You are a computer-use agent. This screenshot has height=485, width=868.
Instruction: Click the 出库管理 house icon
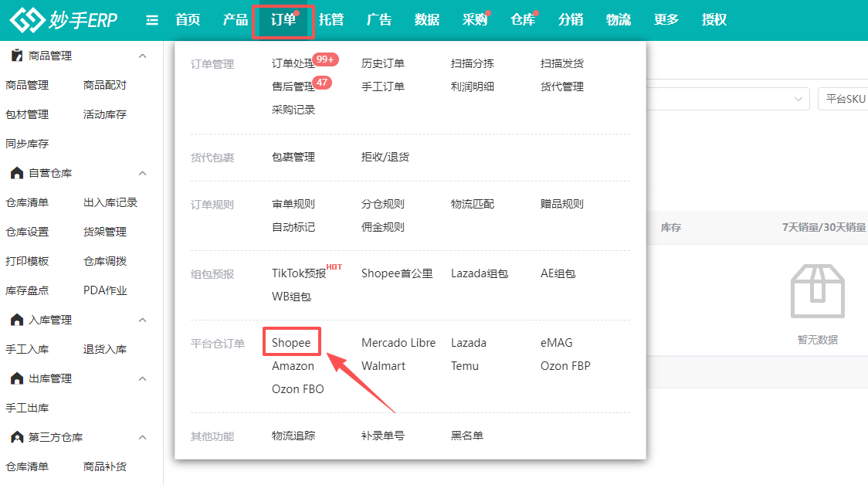click(x=17, y=378)
